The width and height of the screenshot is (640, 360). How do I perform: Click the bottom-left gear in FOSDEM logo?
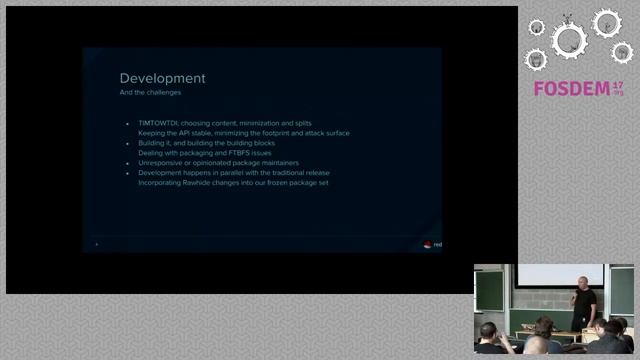pyautogui.click(x=536, y=59)
